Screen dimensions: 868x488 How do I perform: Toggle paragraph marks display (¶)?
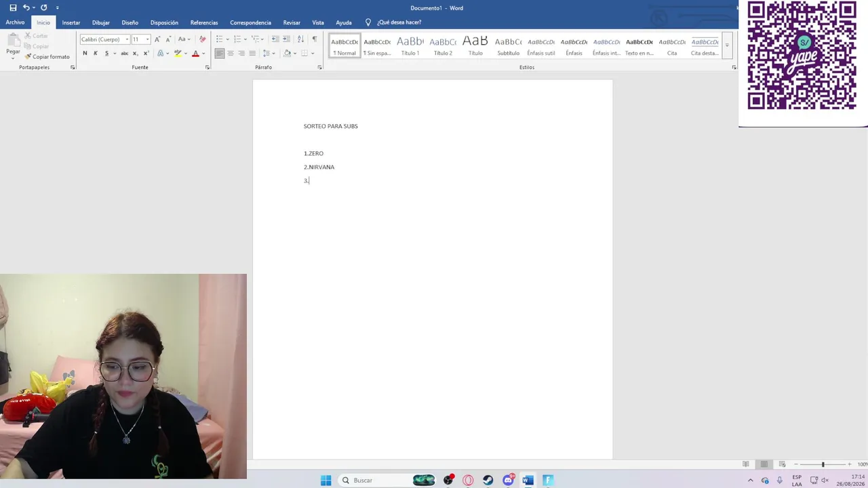point(315,39)
